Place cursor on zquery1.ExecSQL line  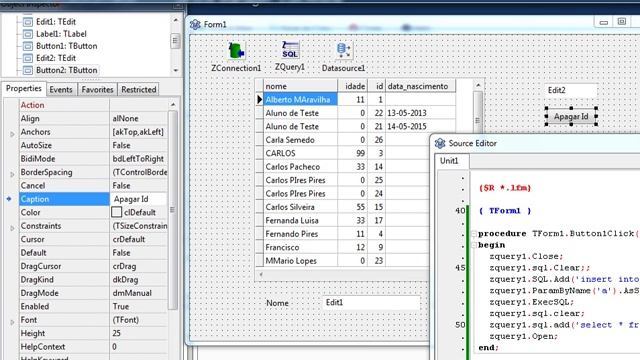[532, 302]
